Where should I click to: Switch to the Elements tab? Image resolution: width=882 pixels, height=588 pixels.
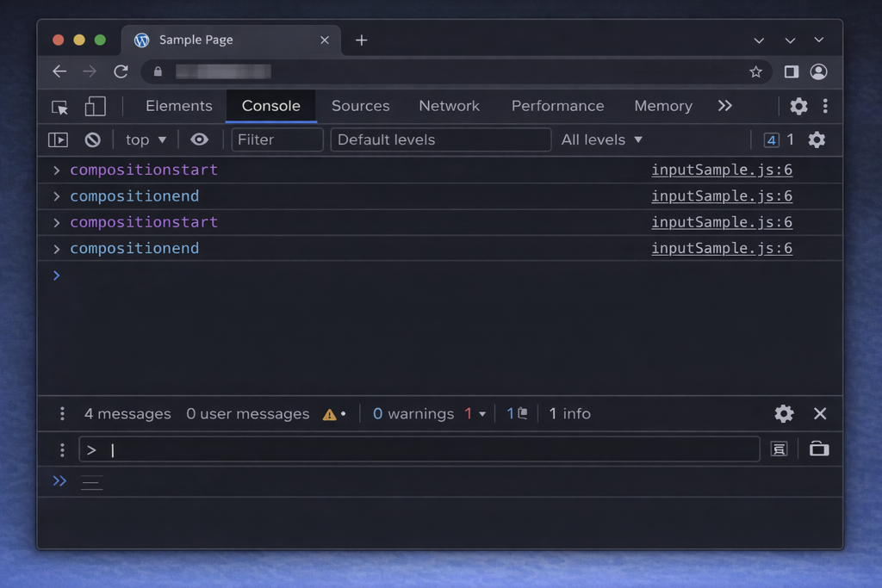pyautogui.click(x=177, y=105)
